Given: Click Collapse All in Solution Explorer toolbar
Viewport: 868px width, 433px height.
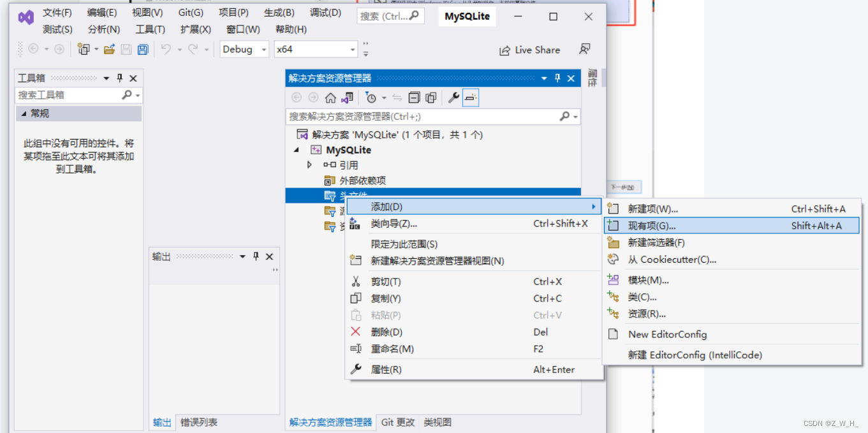Looking at the screenshot, I should point(415,98).
